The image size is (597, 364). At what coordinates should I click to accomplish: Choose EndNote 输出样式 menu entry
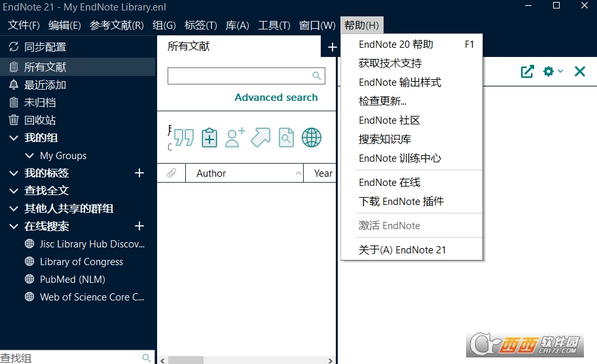(x=412, y=82)
